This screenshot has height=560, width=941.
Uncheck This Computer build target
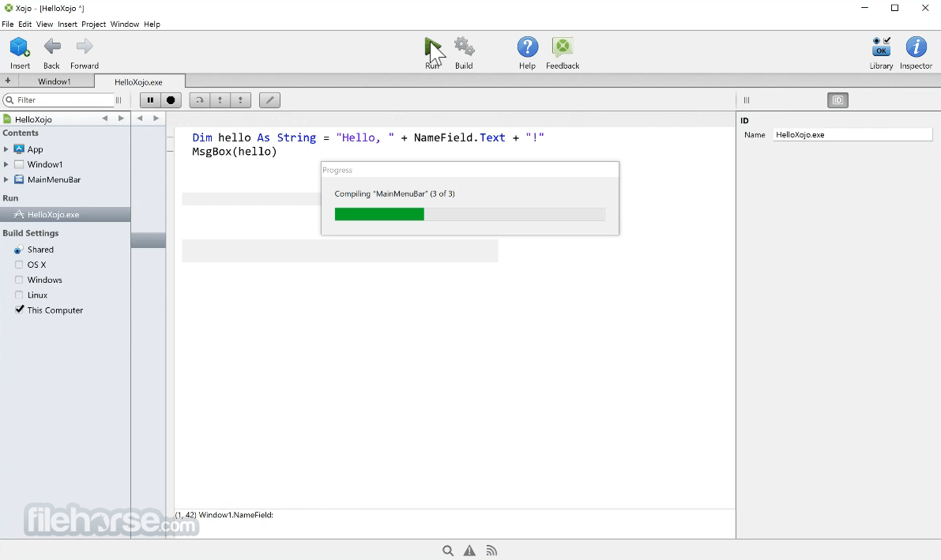click(19, 310)
